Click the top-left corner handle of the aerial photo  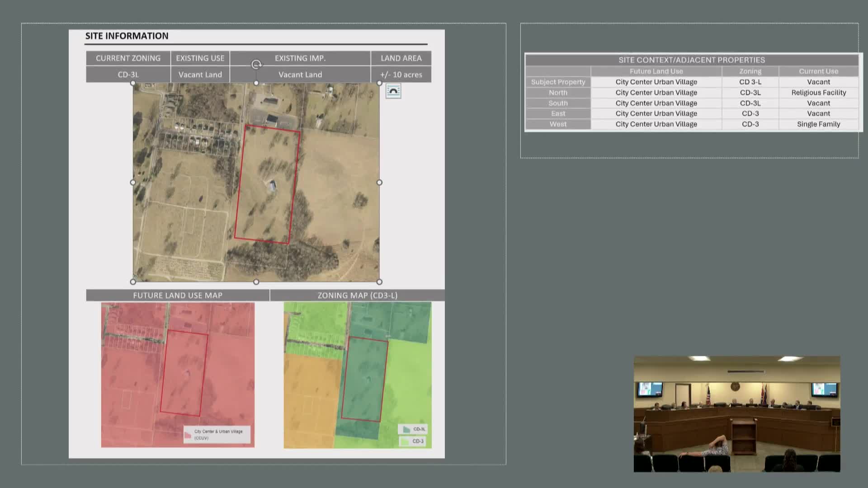[x=133, y=83]
